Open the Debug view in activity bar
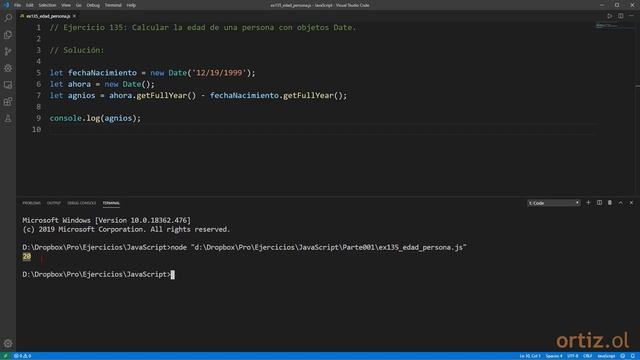Screen dimensions: 640x360 (x=8, y=68)
